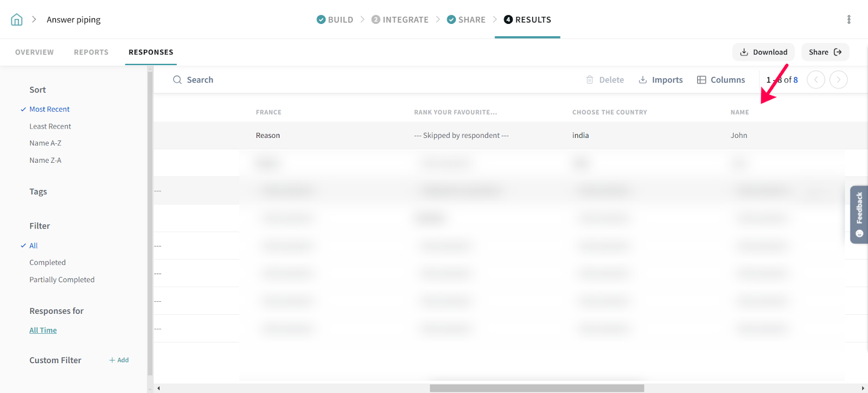
Task: Add a custom filter
Action: tap(119, 360)
